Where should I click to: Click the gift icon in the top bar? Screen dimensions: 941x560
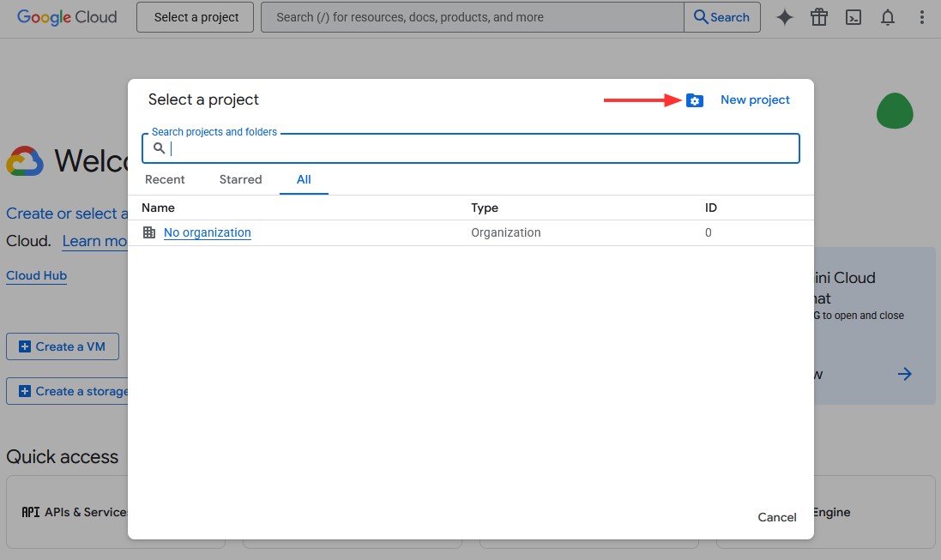tap(818, 17)
